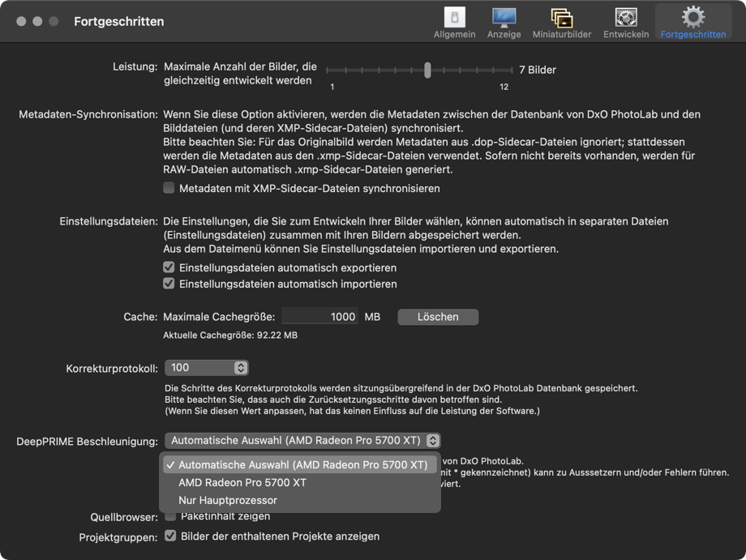Click the 'MB' unit label
Screen dimensions: 746x560
[372, 317]
